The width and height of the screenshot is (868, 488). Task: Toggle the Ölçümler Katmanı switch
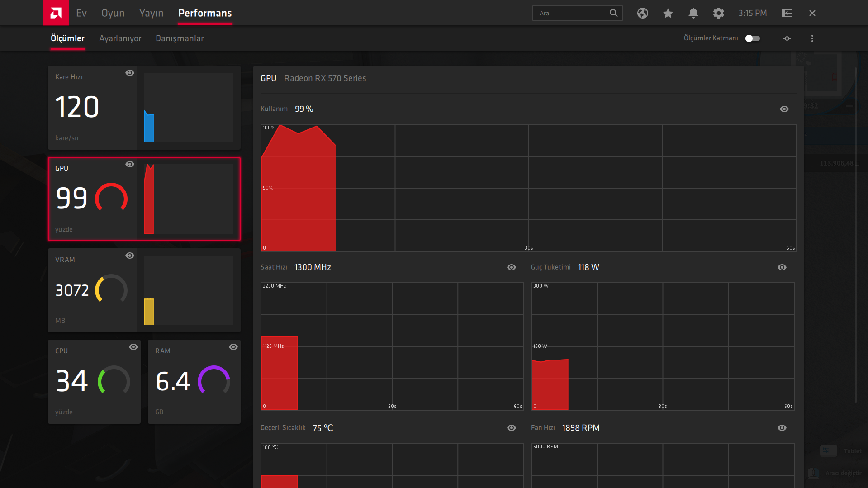pos(753,38)
